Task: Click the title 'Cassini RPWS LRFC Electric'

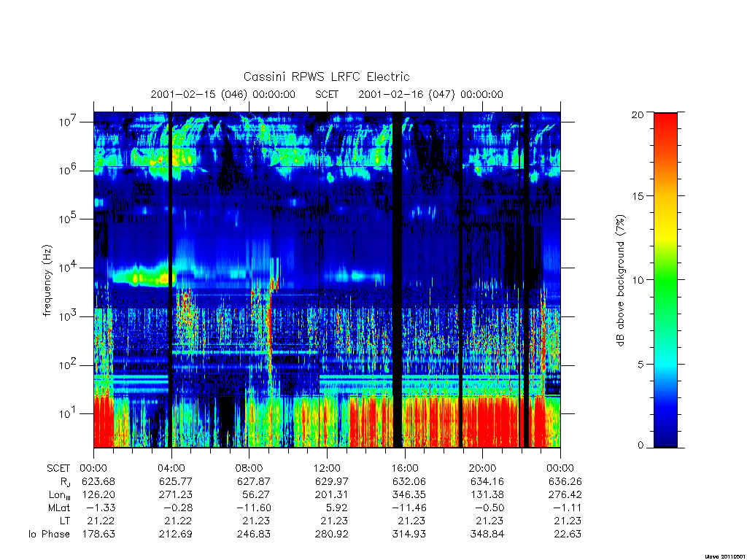Action: point(326,77)
